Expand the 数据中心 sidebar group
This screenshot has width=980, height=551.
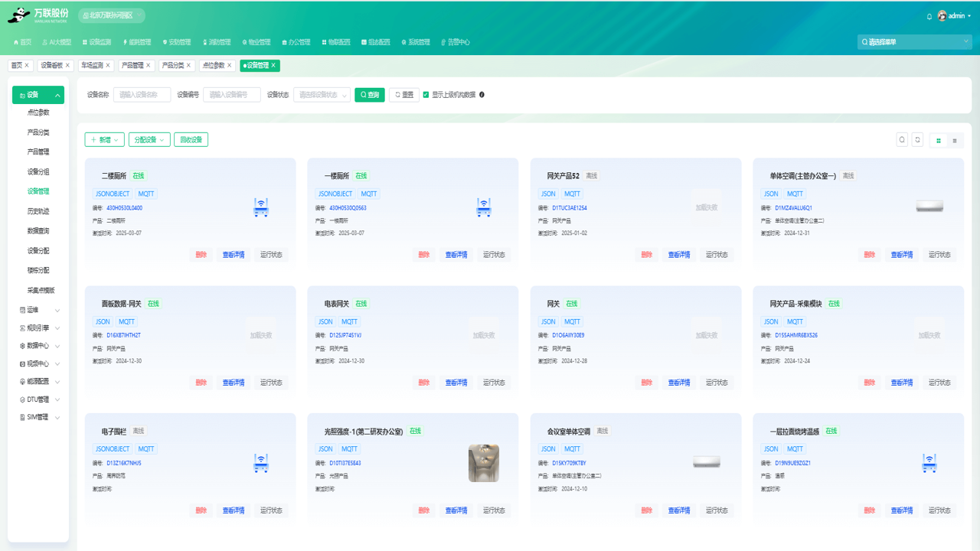click(38, 346)
